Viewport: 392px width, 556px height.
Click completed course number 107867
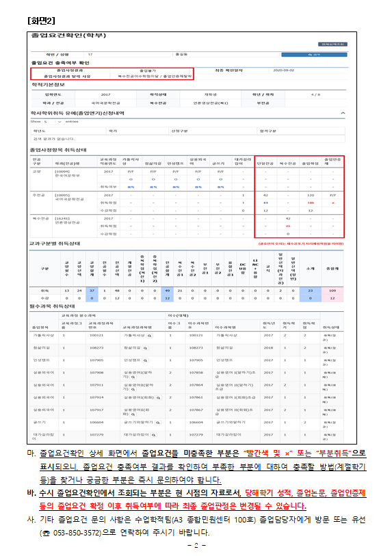point(196,410)
